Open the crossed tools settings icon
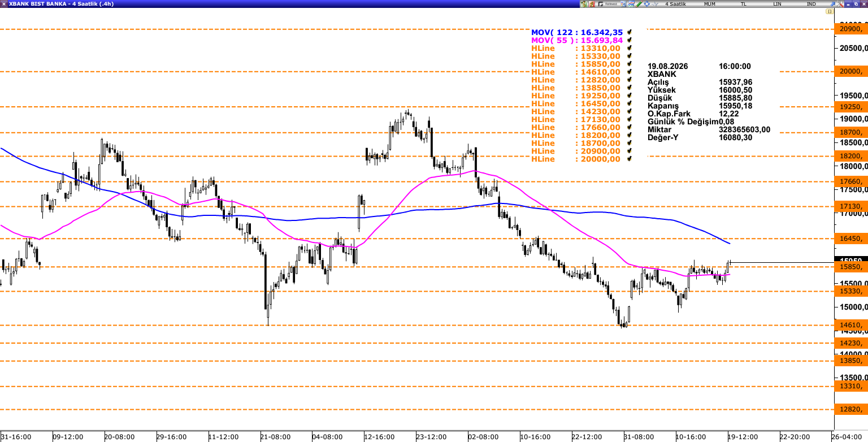 pos(840,4)
